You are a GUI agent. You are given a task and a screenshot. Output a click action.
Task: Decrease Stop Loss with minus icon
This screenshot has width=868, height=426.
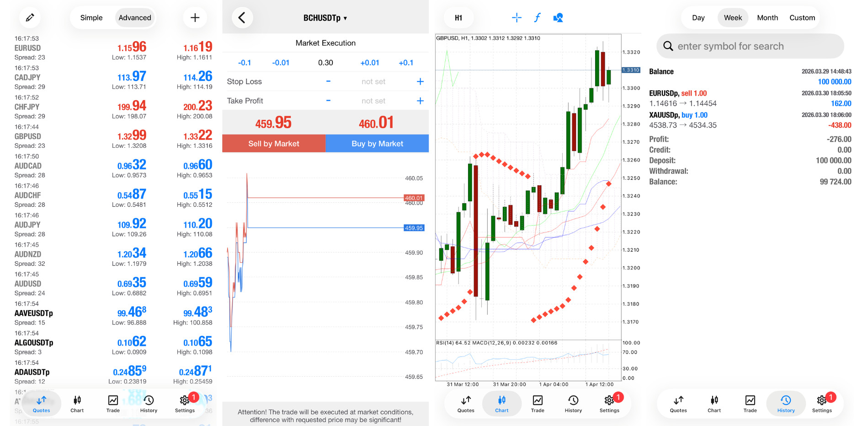point(328,81)
